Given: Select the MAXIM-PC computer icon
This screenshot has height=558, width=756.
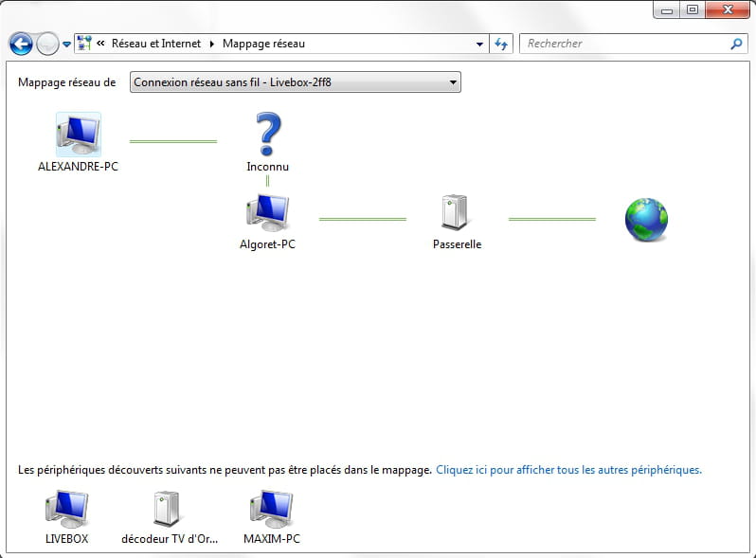Looking at the screenshot, I should coord(271,509).
